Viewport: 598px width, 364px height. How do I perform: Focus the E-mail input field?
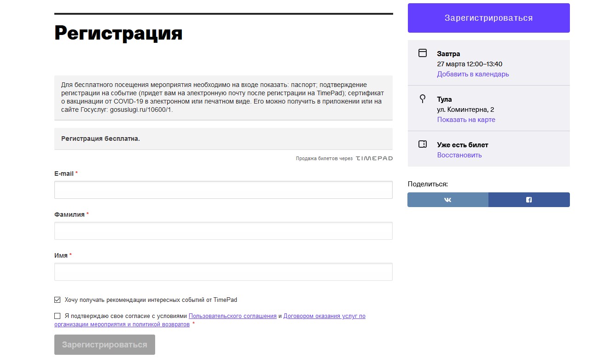[x=223, y=190]
